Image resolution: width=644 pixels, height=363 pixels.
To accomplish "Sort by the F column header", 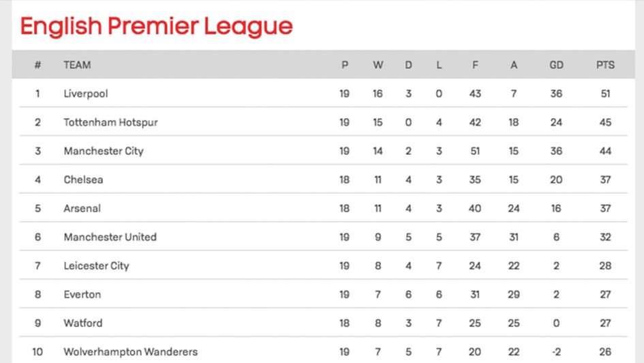I will point(475,65).
